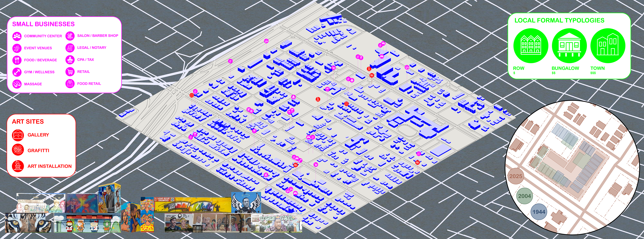This screenshot has width=644, height=239.
Task: Select the Event Venues legend icon
Action: (17, 48)
